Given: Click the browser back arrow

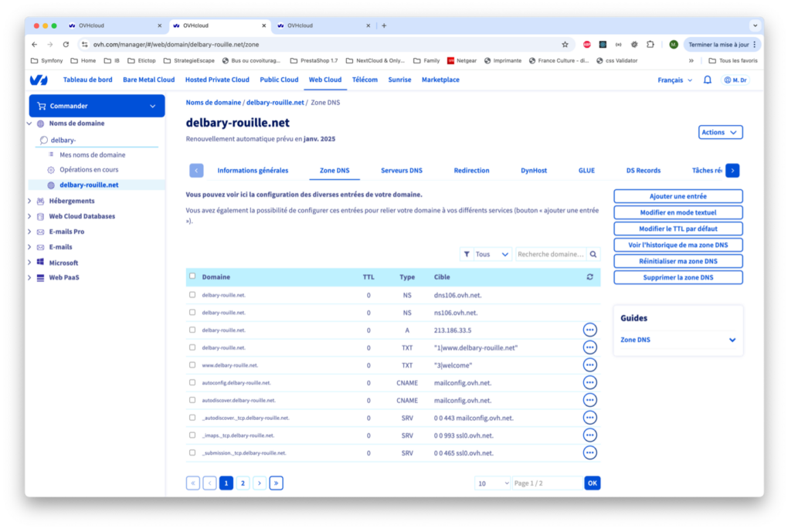Looking at the screenshot, I should click(x=34, y=44).
